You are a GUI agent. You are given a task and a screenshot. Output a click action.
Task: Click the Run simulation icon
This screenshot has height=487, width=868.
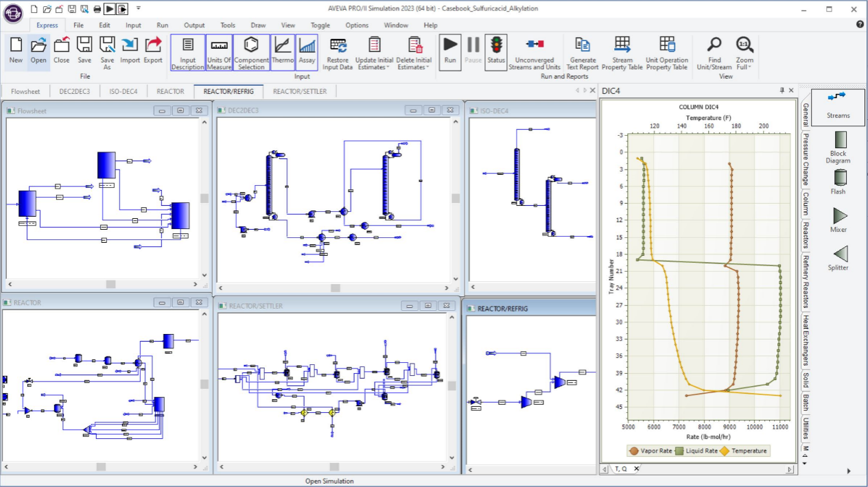tap(450, 51)
